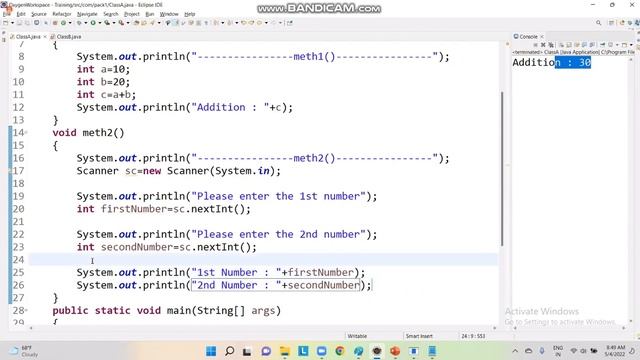
Task: Open Windows taskbar Search
Action: 229,351
